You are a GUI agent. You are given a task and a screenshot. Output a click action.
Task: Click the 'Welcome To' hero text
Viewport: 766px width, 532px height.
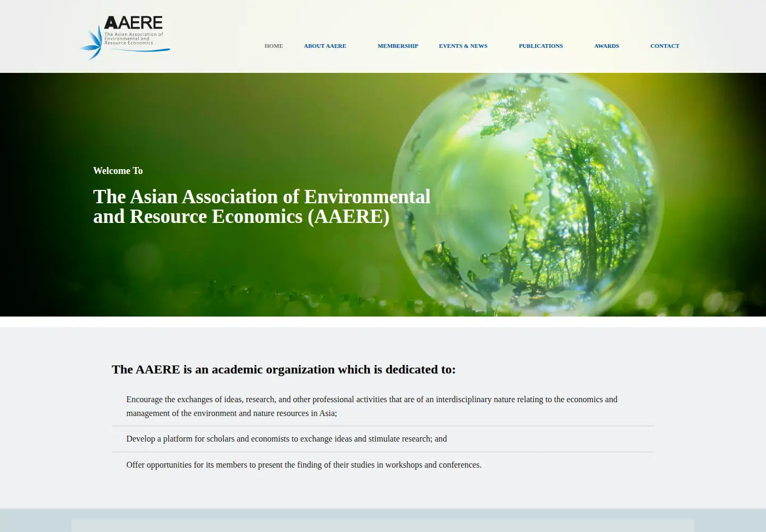tap(118, 171)
